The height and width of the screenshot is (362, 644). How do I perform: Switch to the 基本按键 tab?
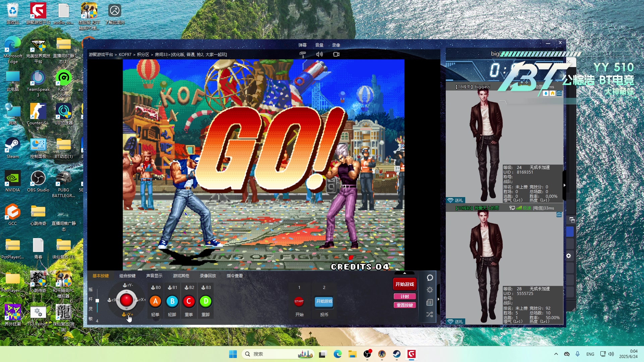pos(101,276)
